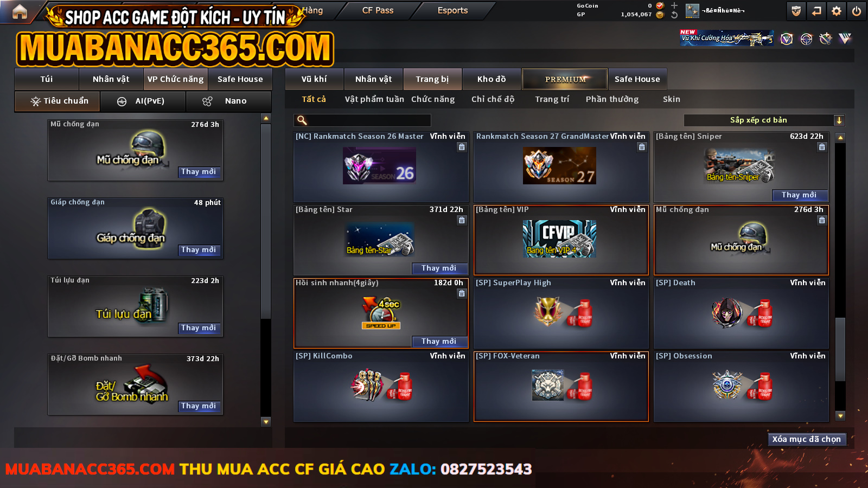Click the inventory scrollbar down arrow

coord(840,416)
